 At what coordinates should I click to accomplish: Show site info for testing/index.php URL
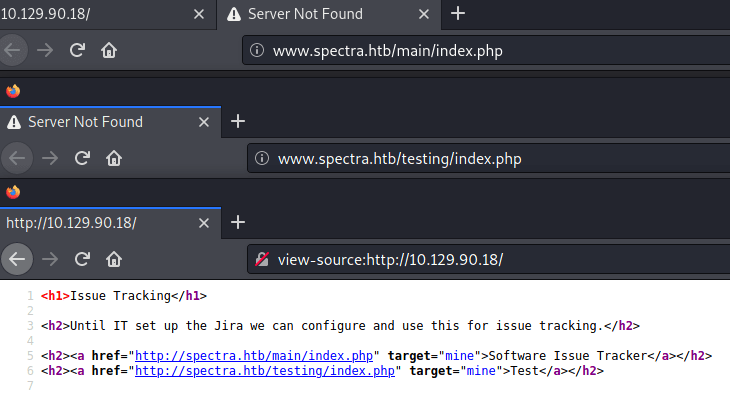[262, 158]
